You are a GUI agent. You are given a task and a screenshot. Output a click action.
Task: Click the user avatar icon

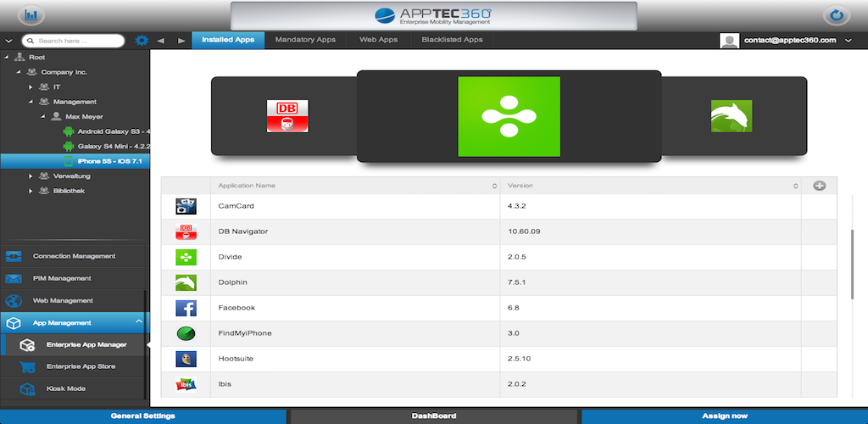[729, 41]
